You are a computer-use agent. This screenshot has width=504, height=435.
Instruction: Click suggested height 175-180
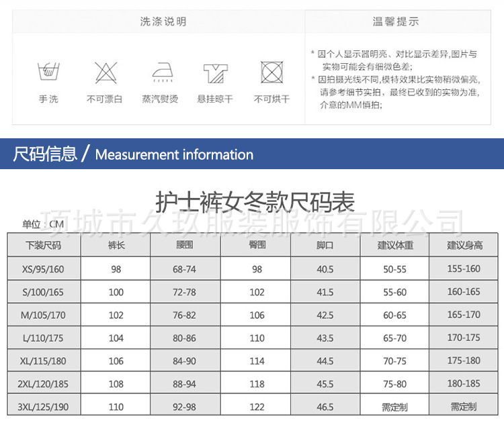tap(464, 360)
